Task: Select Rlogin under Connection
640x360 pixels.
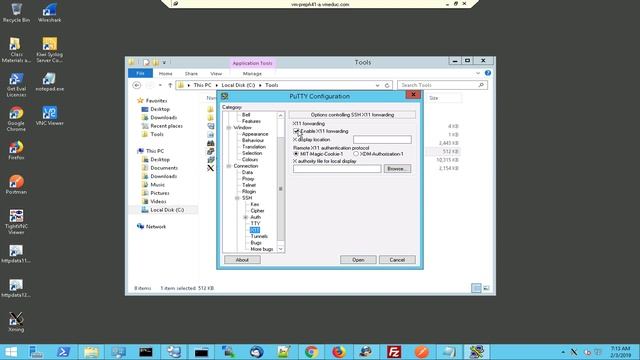Action: coord(249,191)
